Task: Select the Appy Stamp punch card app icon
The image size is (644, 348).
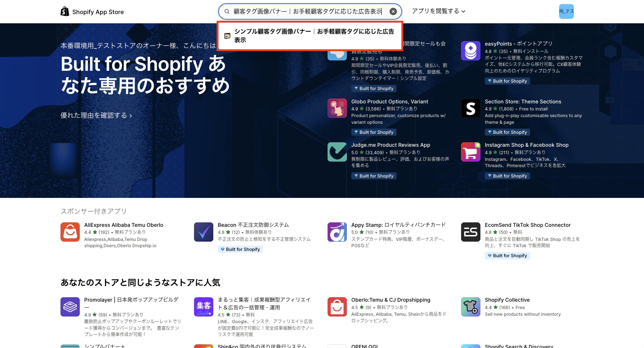Action: click(x=337, y=232)
